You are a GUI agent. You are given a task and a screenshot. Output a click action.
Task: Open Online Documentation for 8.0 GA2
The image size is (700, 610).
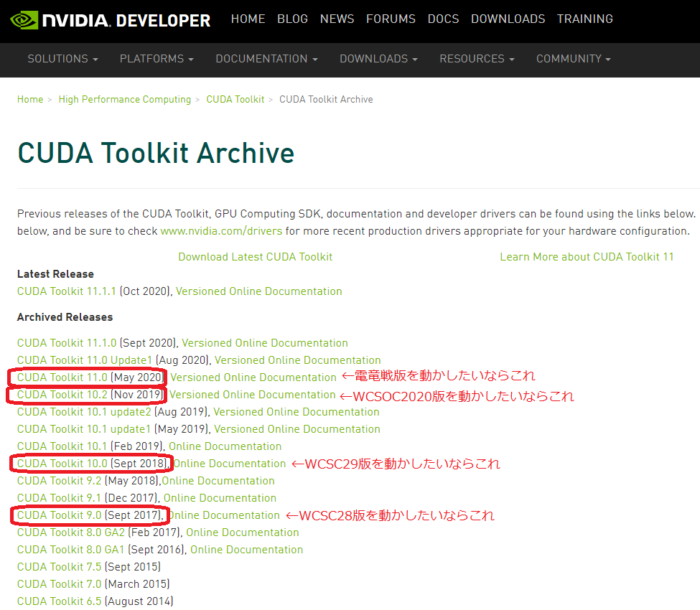click(243, 532)
